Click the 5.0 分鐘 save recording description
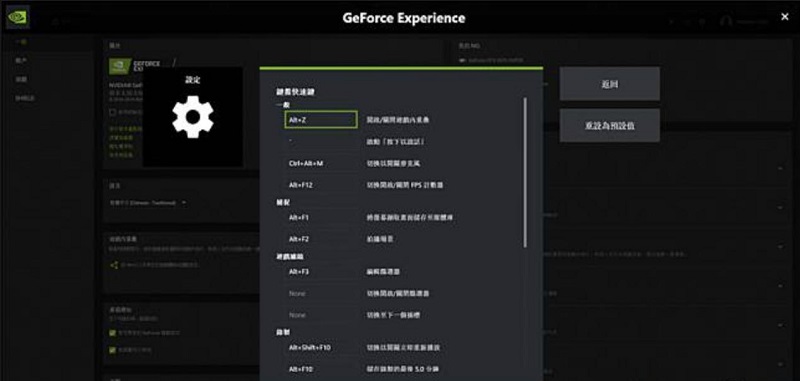800x381 pixels. pyautogui.click(x=403, y=369)
